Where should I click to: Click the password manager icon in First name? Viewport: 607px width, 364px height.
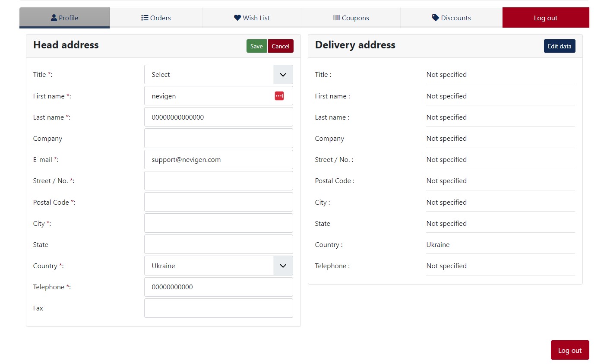pyautogui.click(x=279, y=96)
